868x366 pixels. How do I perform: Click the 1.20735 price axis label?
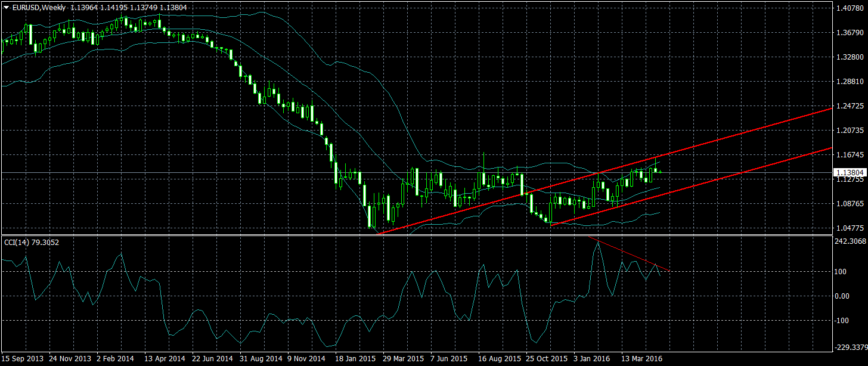850,130
